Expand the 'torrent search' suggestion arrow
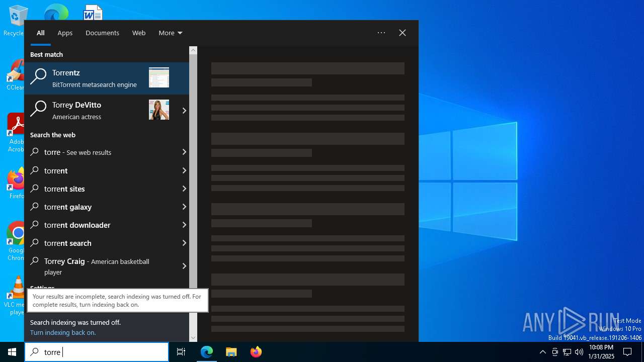This screenshot has width=644, height=362. 184,243
